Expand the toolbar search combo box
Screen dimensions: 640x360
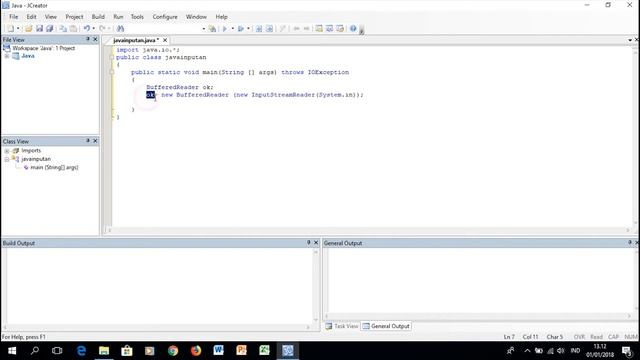pos(203,29)
